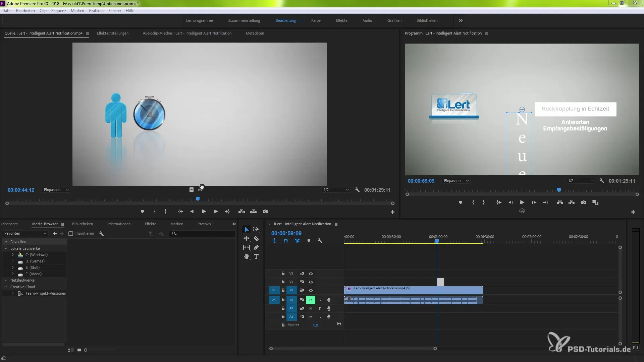The width and height of the screenshot is (644, 362).
Task: Expand F: (Video) drive
Action: pyautogui.click(x=13, y=274)
